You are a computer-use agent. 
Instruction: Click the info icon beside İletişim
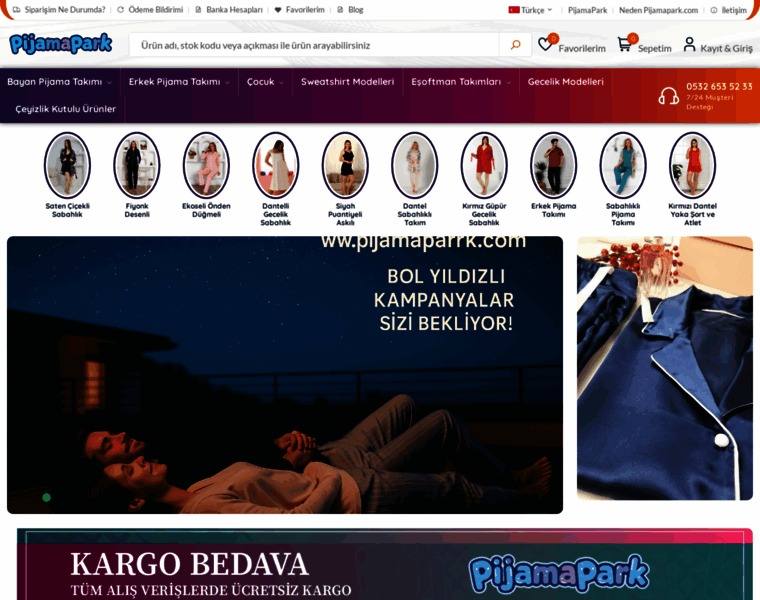pos(713,10)
